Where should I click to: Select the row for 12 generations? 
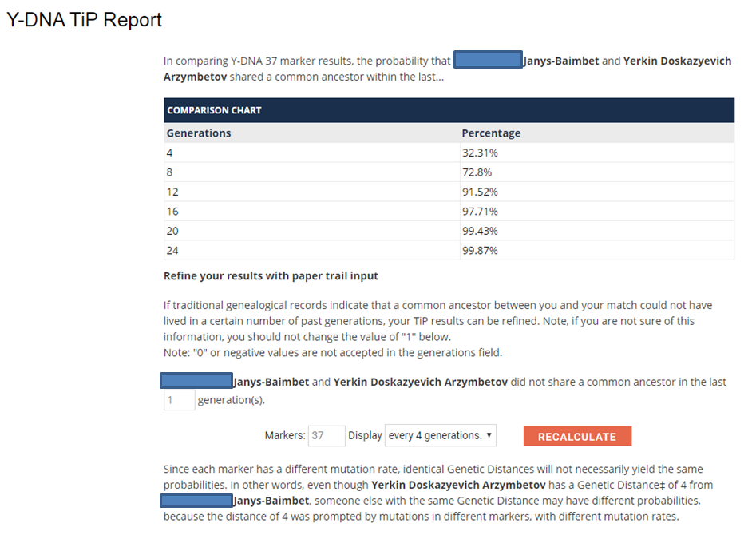pyautogui.click(x=449, y=192)
